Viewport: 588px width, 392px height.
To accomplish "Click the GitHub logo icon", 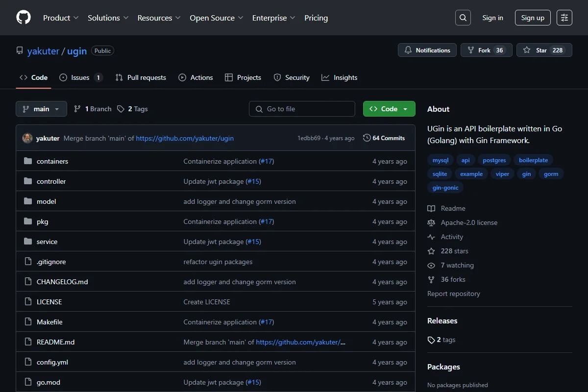I will click(x=24, y=18).
